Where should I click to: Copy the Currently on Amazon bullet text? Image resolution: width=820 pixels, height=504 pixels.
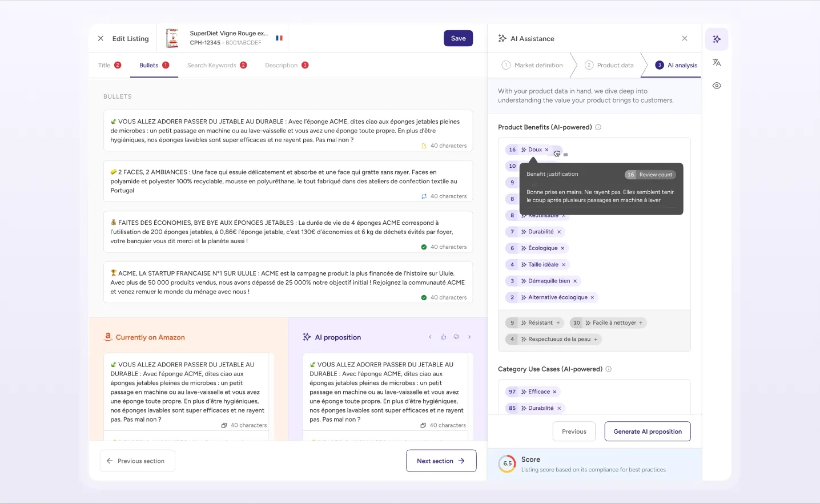coord(224,425)
